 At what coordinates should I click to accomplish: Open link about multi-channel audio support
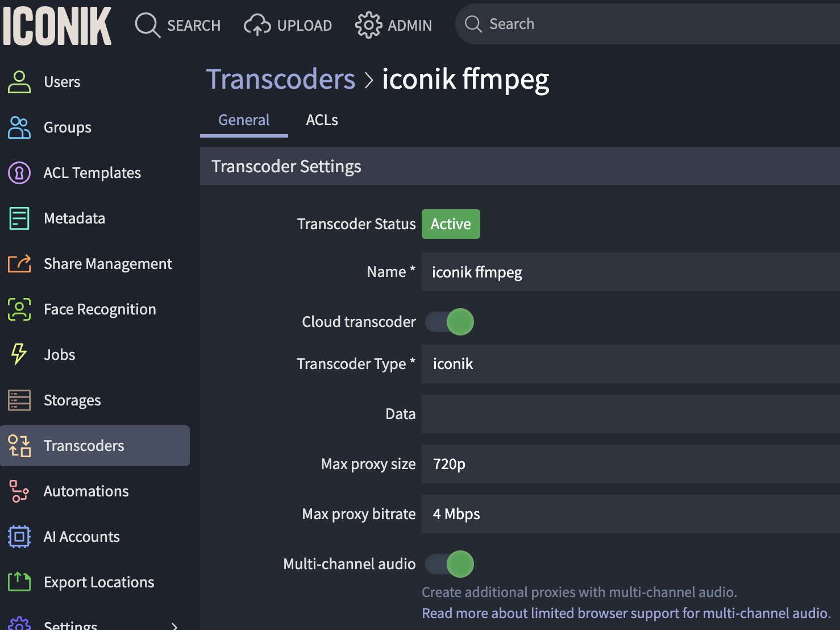[626, 613]
